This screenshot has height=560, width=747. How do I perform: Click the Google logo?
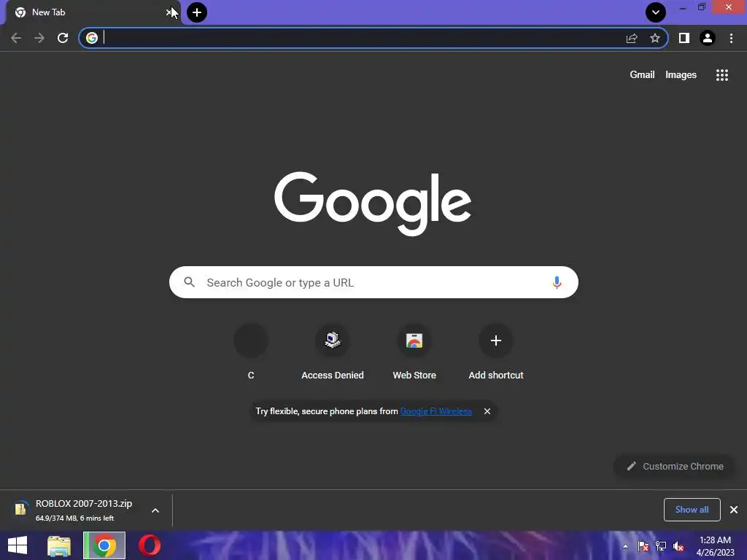click(x=373, y=203)
